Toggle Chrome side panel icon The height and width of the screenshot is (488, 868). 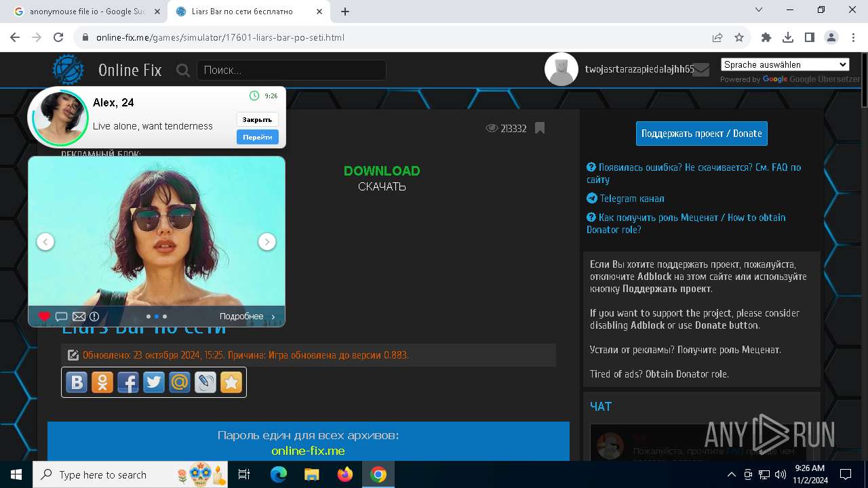(809, 37)
